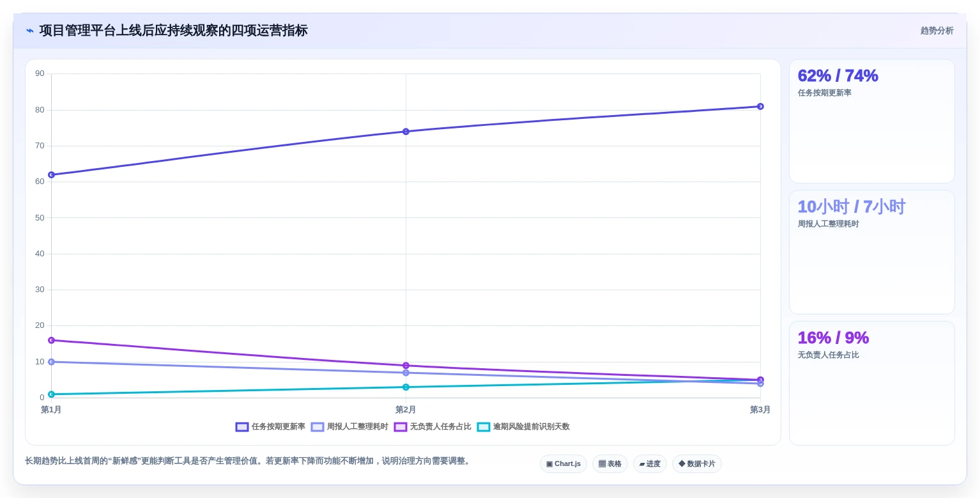Click the 表格 tag chip

610,463
